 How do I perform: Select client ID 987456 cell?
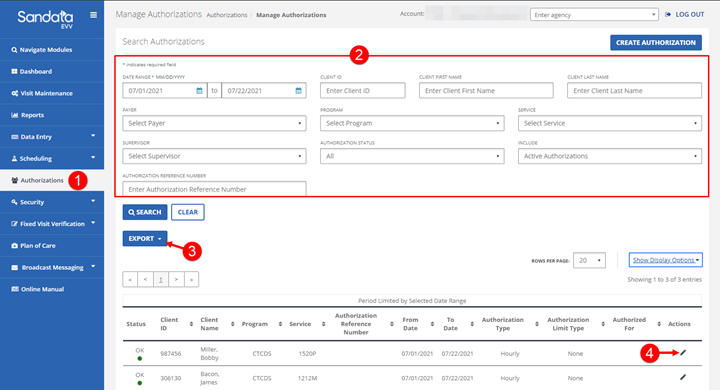[170, 354]
